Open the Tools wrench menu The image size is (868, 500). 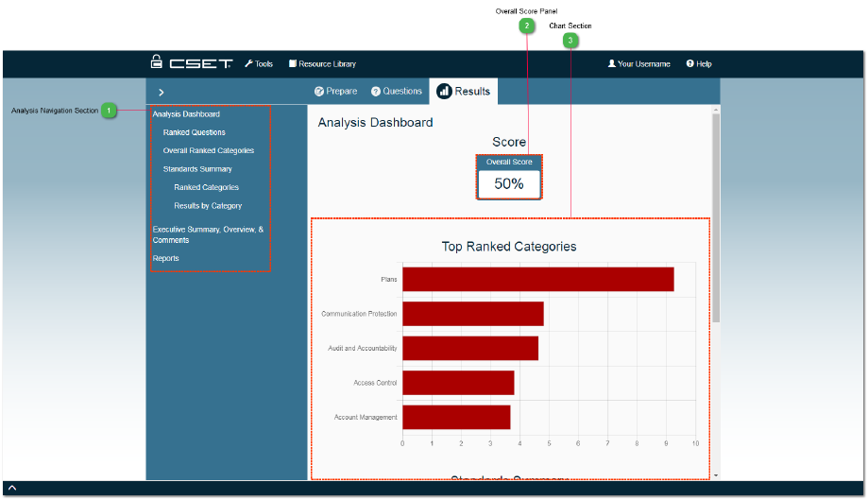click(x=249, y=63)
